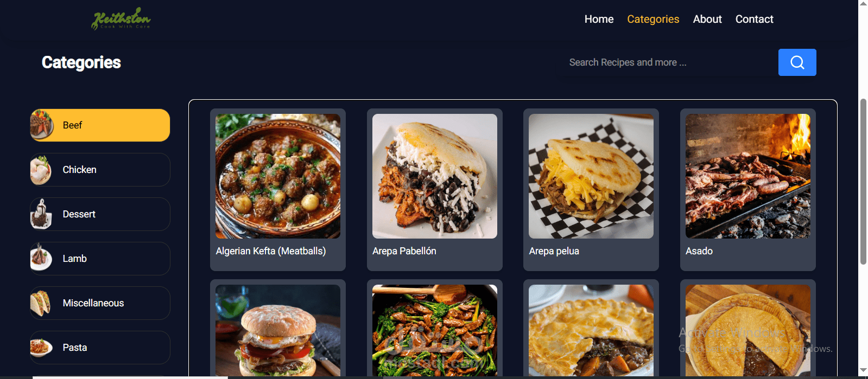The image size is (868, 379).
Task: Open the Asado recipe card
Action: click(x=748, y=190)
